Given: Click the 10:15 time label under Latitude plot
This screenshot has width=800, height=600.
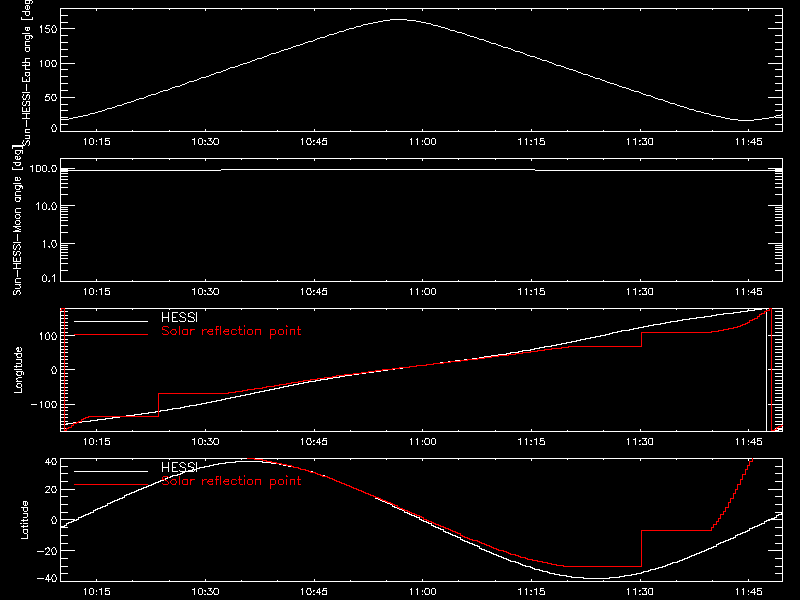Looking at the screenshot, I should [x=96, y=592].
